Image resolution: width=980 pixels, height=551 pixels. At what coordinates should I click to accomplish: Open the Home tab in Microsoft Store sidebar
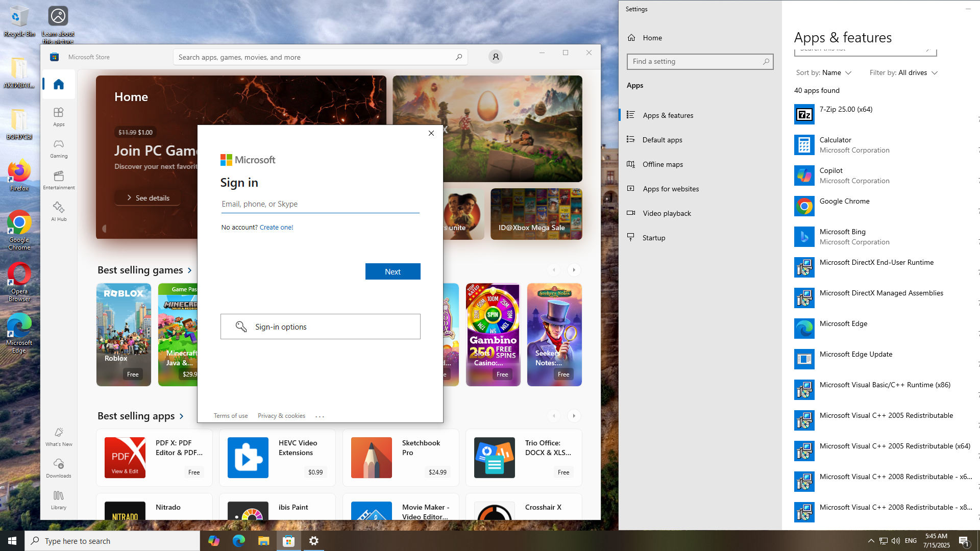point(59,84)
